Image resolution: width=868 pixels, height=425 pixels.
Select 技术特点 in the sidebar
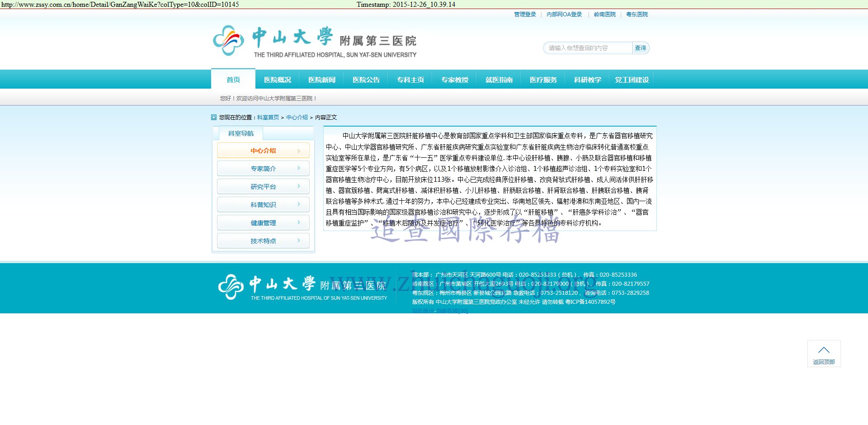(x=263, y=241)
